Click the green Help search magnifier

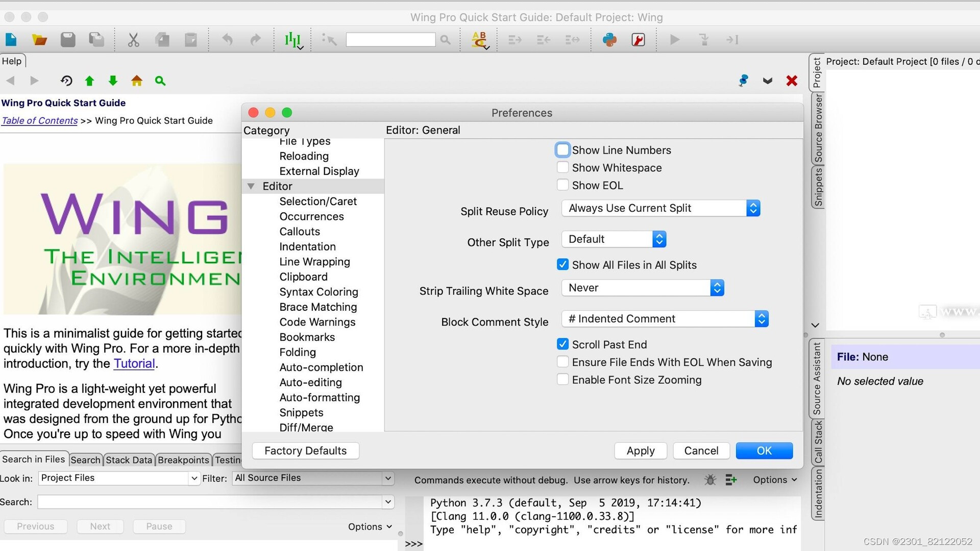pos(160,81)
